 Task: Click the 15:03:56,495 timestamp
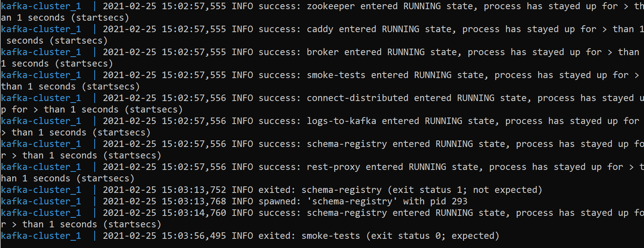194,236
